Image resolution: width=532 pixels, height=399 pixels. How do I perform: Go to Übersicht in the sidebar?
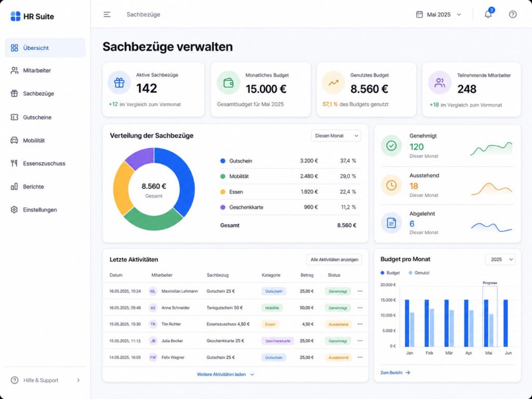(45, 48)
